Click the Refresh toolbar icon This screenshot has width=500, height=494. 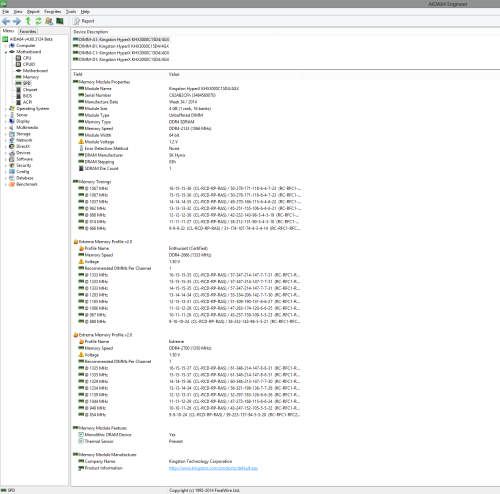click(38, 21)
